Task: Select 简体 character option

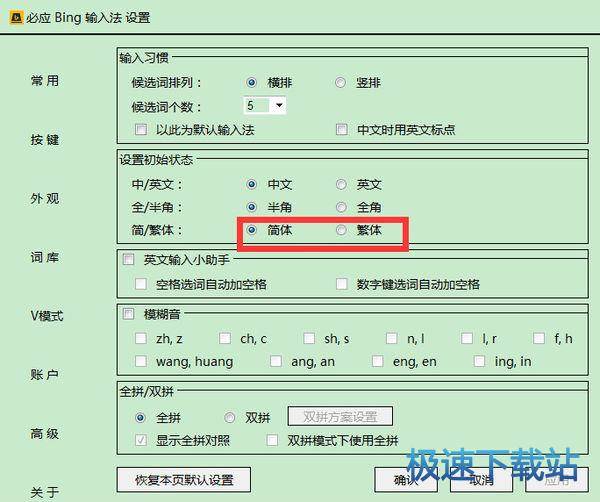Action: pos(251,230)
